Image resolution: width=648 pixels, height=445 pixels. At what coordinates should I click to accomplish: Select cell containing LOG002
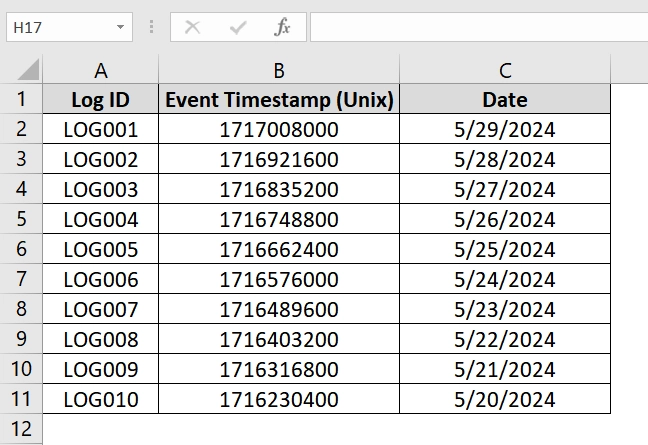pyautogui.click(x=100, y=159)
